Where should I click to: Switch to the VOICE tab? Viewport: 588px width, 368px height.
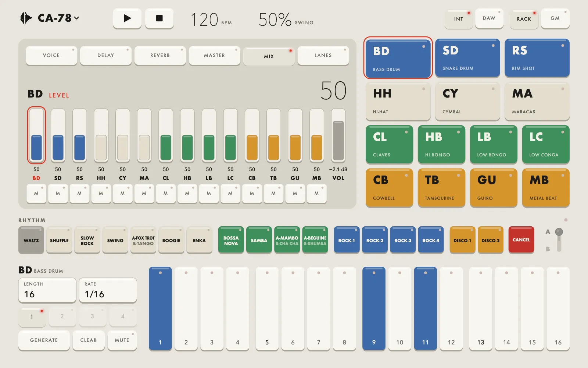51,56
